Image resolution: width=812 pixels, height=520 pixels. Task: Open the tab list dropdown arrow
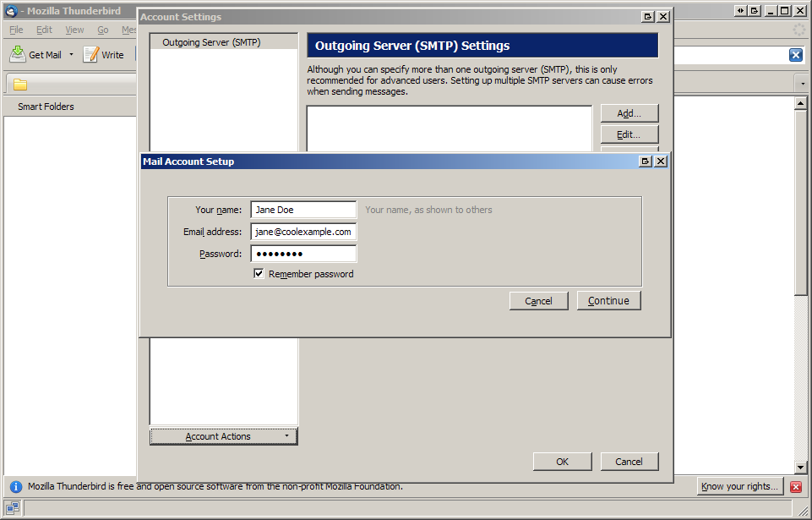[802, 85]
